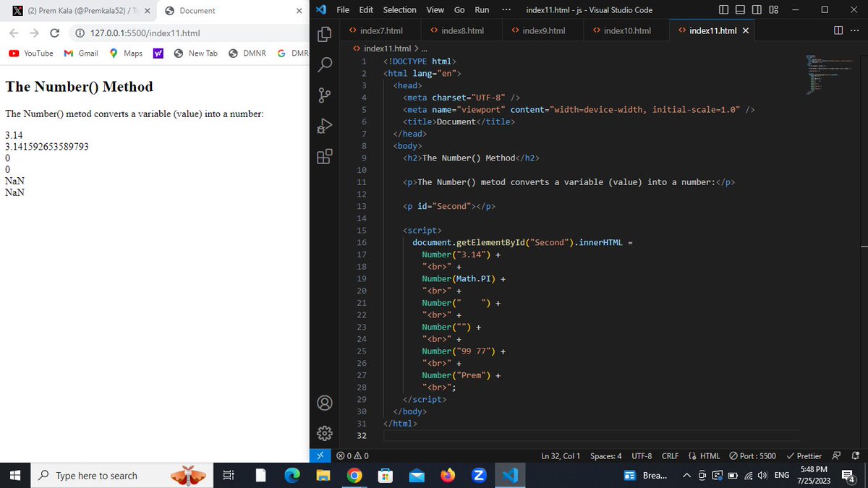Click the VS Code logo in title bar
The width and height of the screenshot is (868, 488).
tap(322, 10)
